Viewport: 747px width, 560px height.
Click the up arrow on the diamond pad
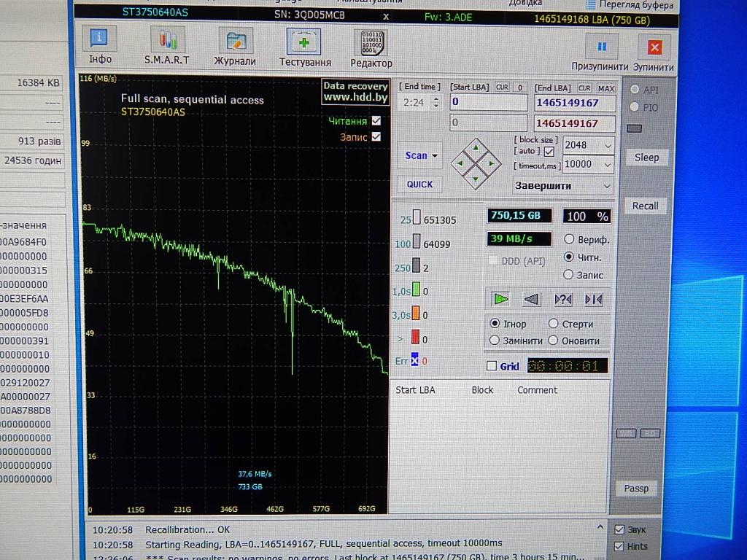(x=476, y=148)
